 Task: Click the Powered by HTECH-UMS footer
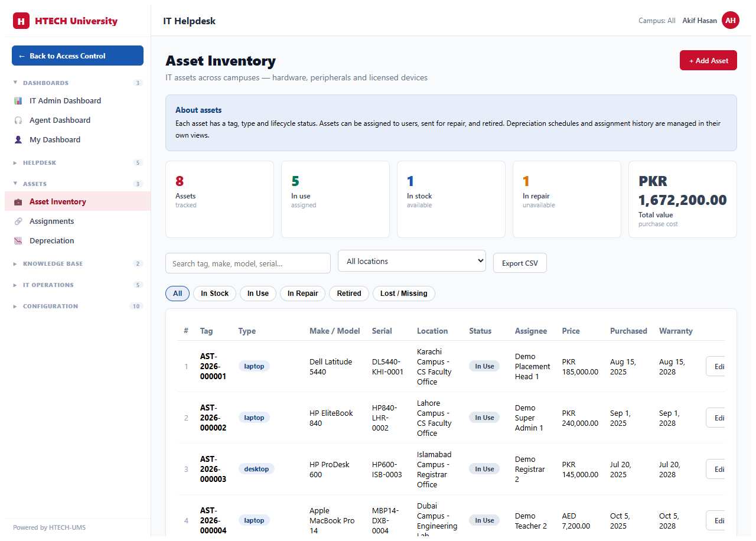(x=49, y=527)
